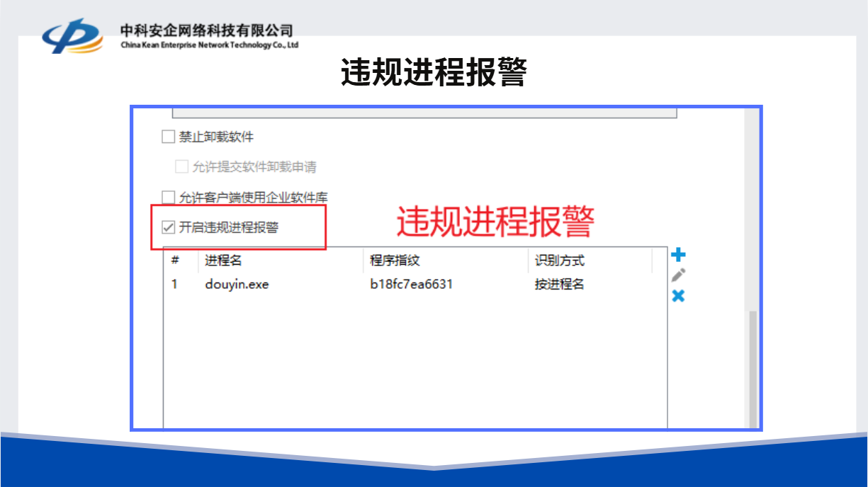Select the douyin.exe process row

tap(237, 285)
